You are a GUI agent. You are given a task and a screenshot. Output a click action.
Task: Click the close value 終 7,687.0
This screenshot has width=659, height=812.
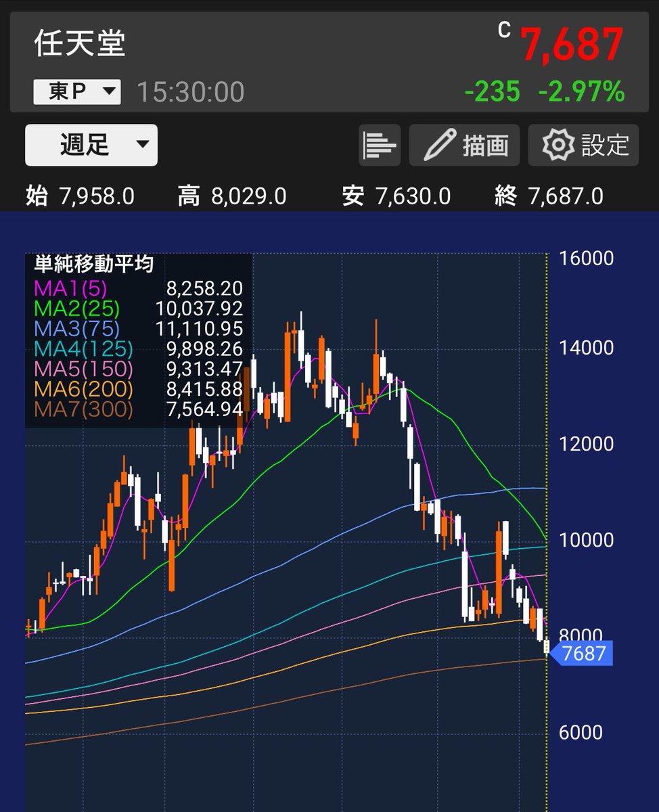click(549, 197)
